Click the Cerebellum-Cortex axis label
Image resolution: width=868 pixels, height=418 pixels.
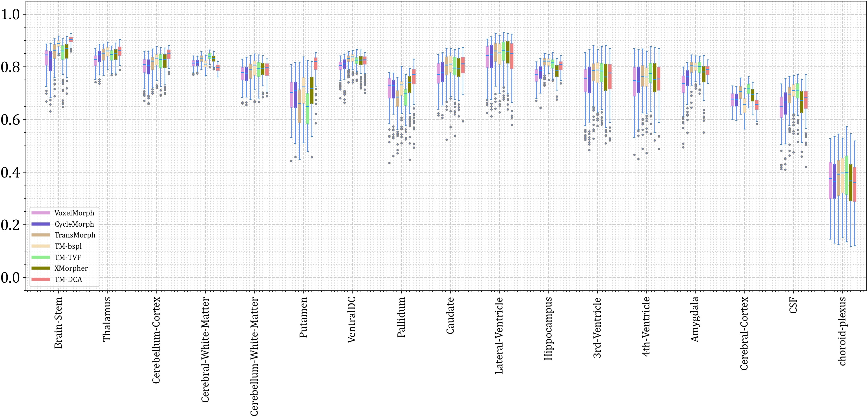pos(156,340)
